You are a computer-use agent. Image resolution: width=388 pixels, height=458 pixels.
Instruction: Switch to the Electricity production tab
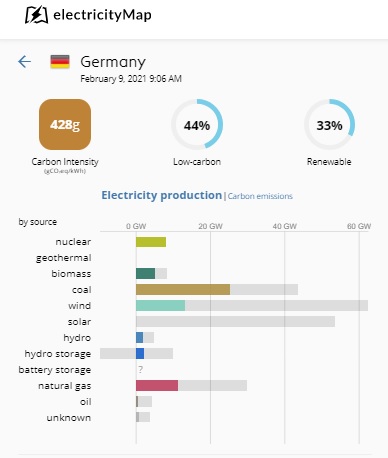click(162, 195)
